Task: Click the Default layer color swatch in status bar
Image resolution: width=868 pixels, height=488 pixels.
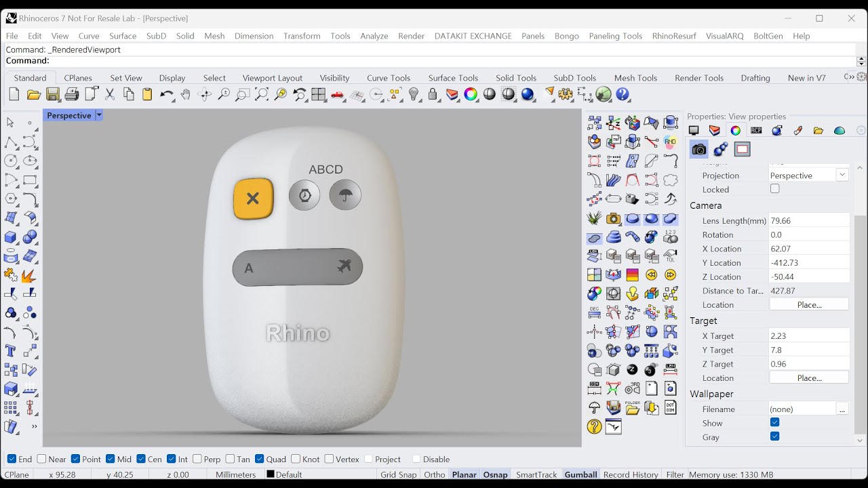Action: pyautogui.click(x=270, y=474)
